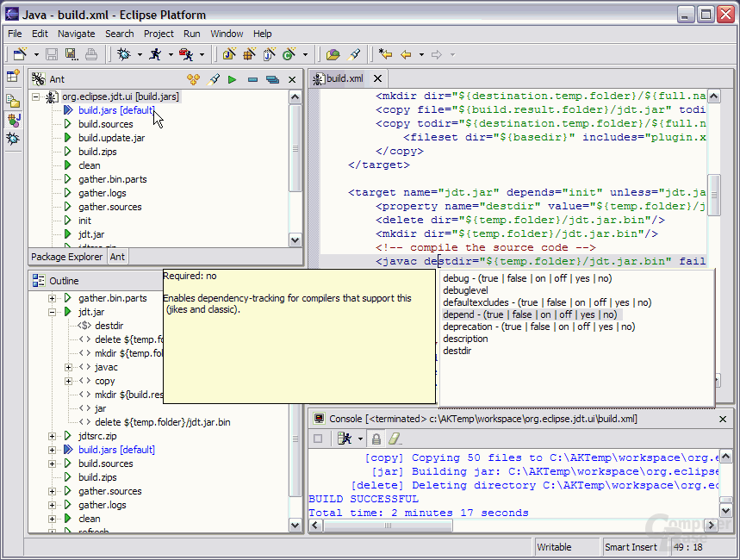Switch to the Package Explorer tab
This screenshot has width=740, height=560.
[x=66, y=257]
